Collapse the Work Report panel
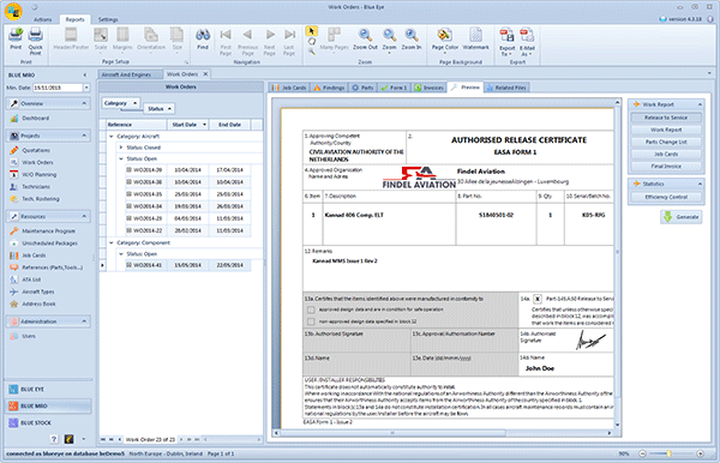Viewport: 720px width, 463px height. click(x=699, y=105)
